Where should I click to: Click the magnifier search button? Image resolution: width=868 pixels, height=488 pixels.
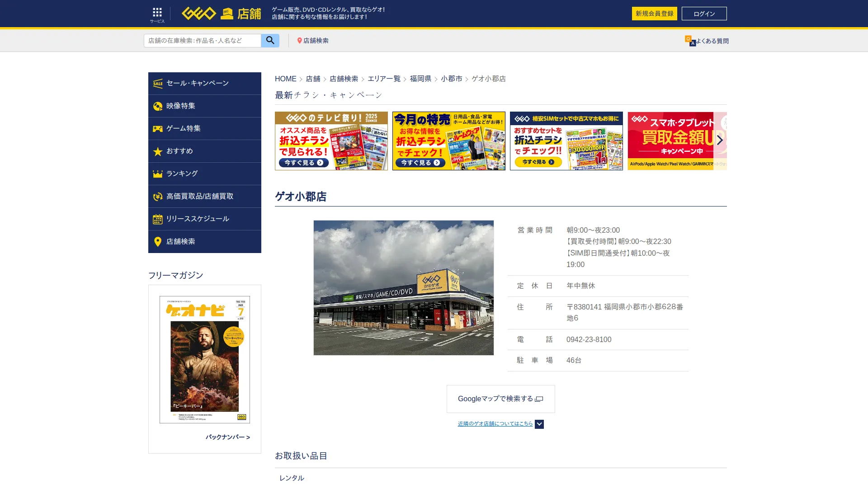270,40
